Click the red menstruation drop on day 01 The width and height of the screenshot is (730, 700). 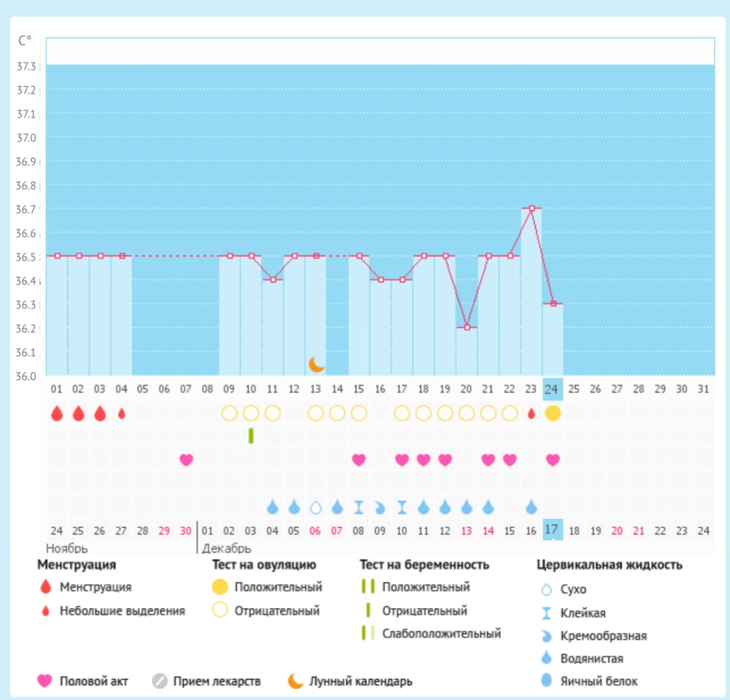[57, 413]
